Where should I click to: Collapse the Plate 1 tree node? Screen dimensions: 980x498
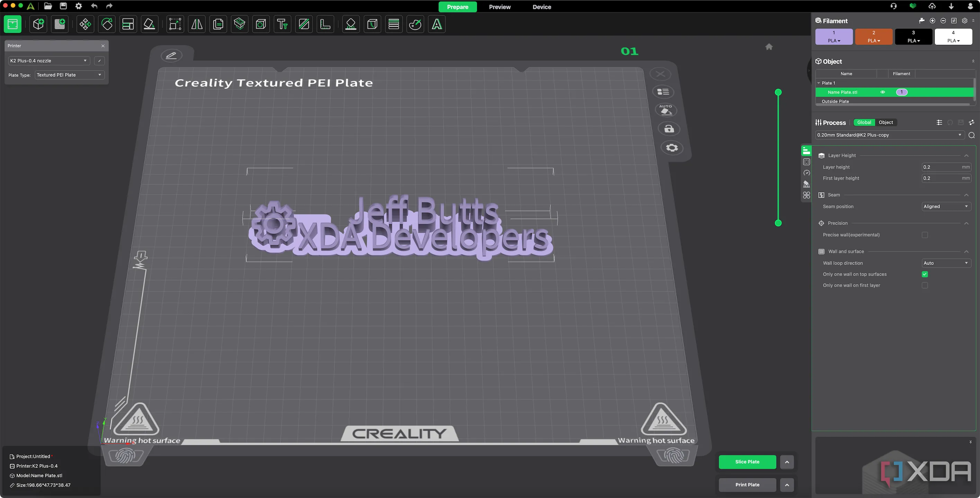[x=819, y=83]
